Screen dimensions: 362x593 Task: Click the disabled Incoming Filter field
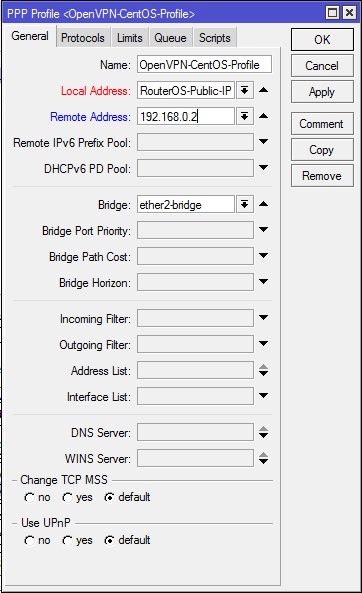(x=195, y=318)
